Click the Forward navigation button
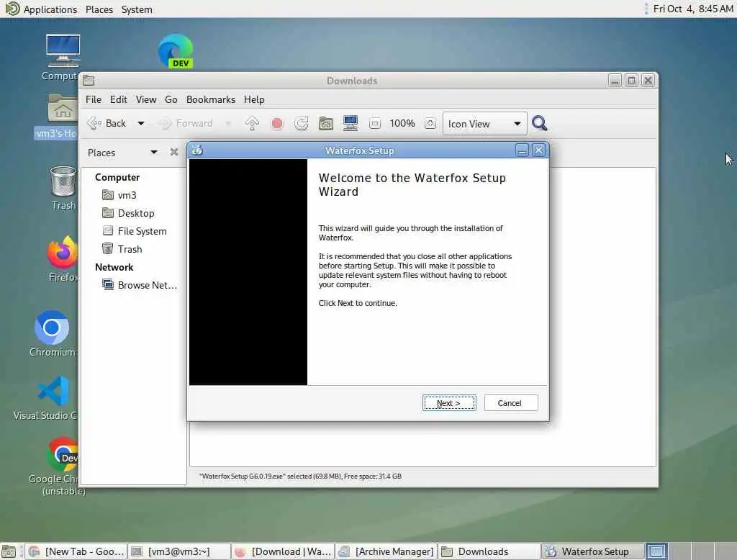 pyautogui.click(x=185, y=123)
